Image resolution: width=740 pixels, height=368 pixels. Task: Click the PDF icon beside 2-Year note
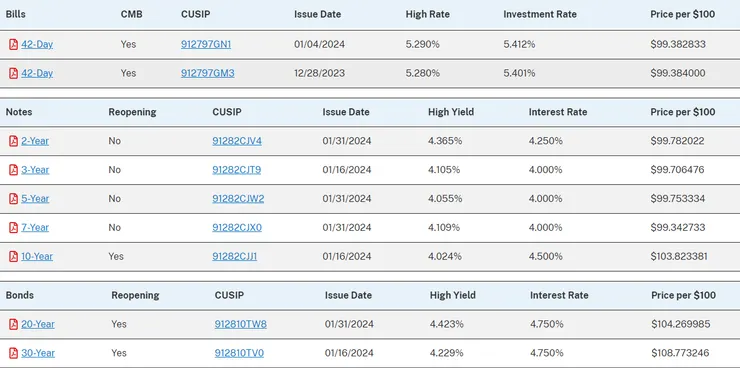click(x=13, y=141)
